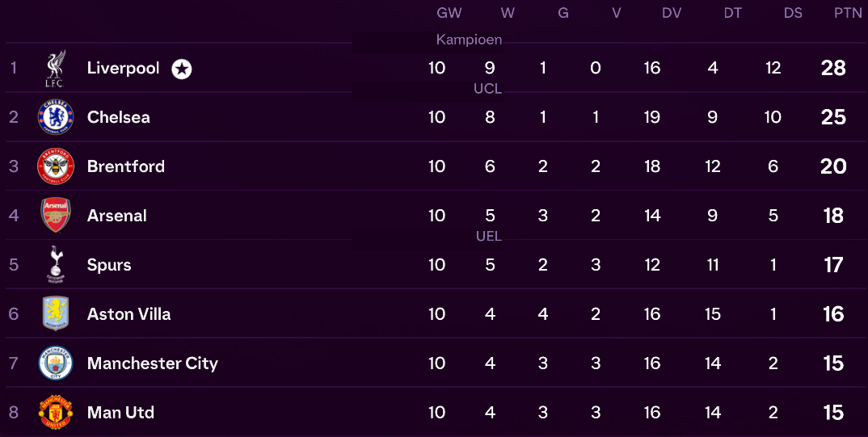Select the Arsenal cannon crest
Image resolution: width=868 pixels, height=437 pixels.
pos(55,215)
